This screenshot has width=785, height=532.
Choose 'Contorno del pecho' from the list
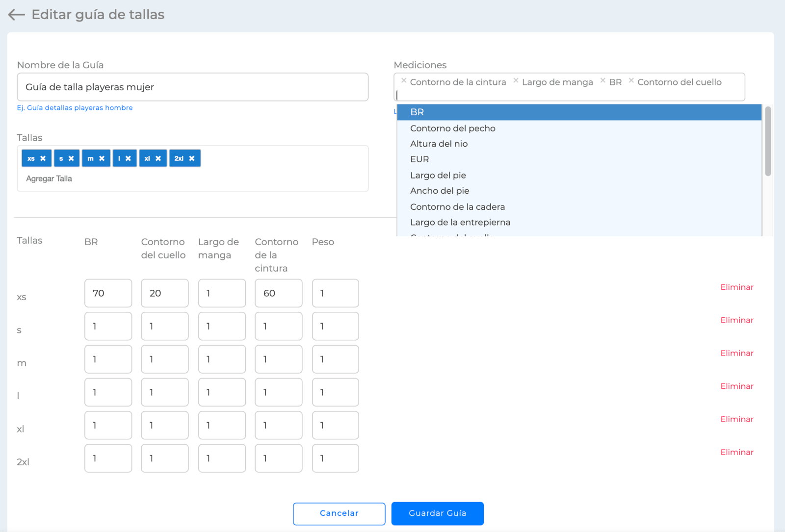(x=579, y=128)
